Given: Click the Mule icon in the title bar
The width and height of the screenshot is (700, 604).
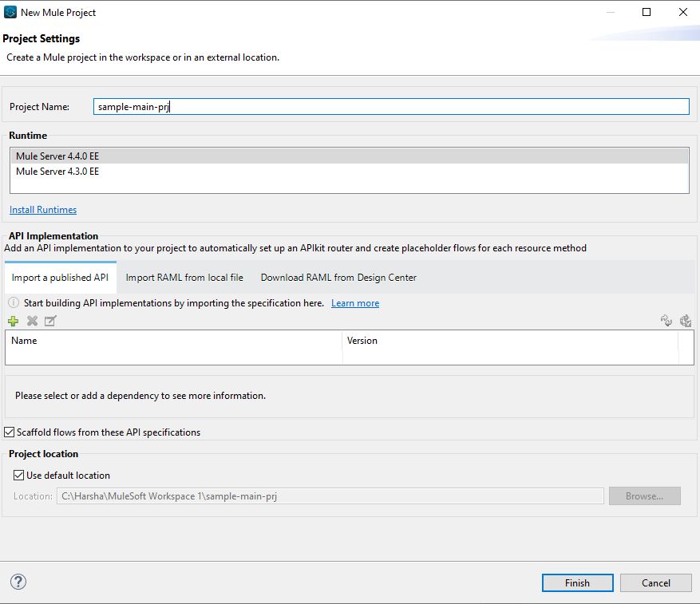Looking at the screenshot, I should click(10, 12).
